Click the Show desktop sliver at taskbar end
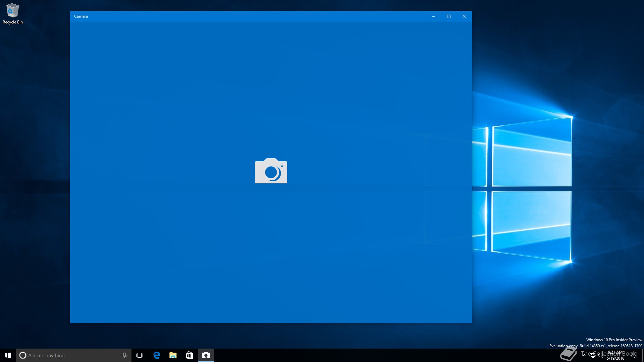The width and height of the screenshot is (644, 362). [x=643, y=355]
